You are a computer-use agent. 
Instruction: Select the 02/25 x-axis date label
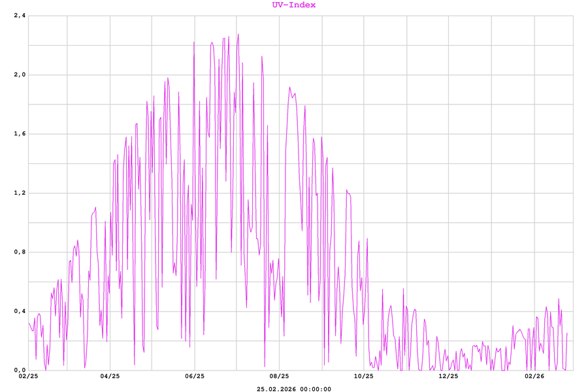click(29, 377)
